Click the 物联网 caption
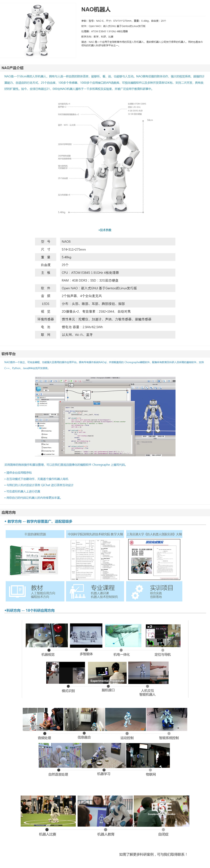This screenshot has height=868, width=210. [151, 774]
